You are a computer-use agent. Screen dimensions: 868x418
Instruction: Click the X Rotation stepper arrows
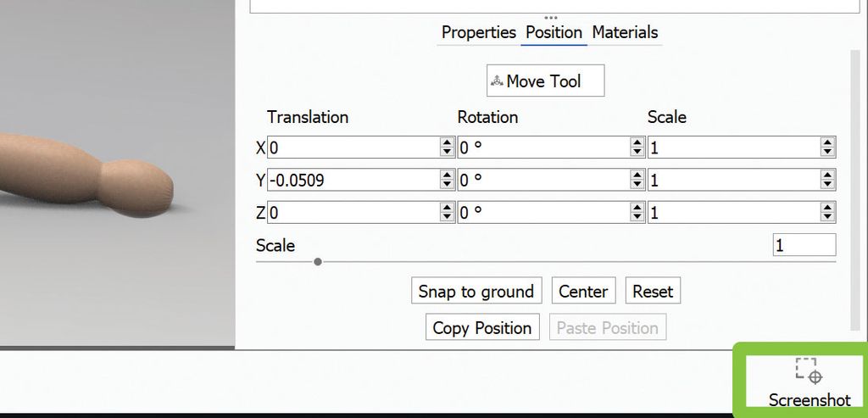(x=637, y=148)
